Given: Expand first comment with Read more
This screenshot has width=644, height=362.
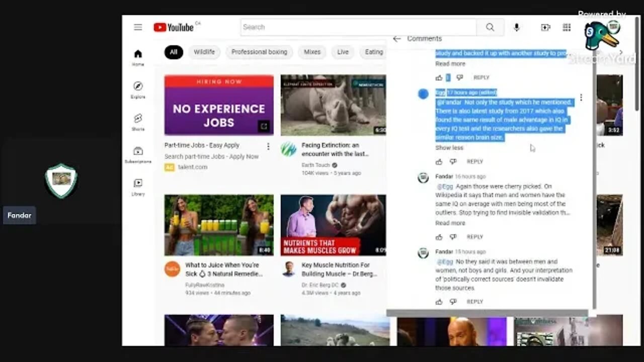Looking at the screenshot, I should 450,64.
